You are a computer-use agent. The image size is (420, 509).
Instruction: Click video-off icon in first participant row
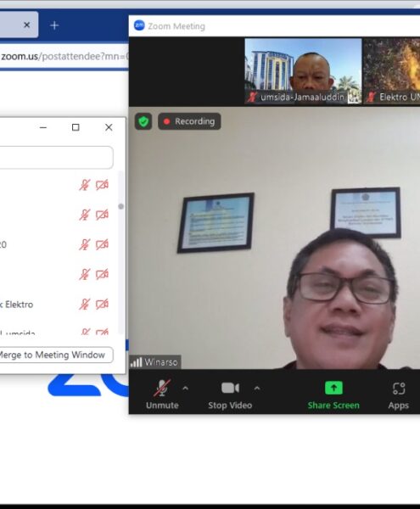coord(102,185)
